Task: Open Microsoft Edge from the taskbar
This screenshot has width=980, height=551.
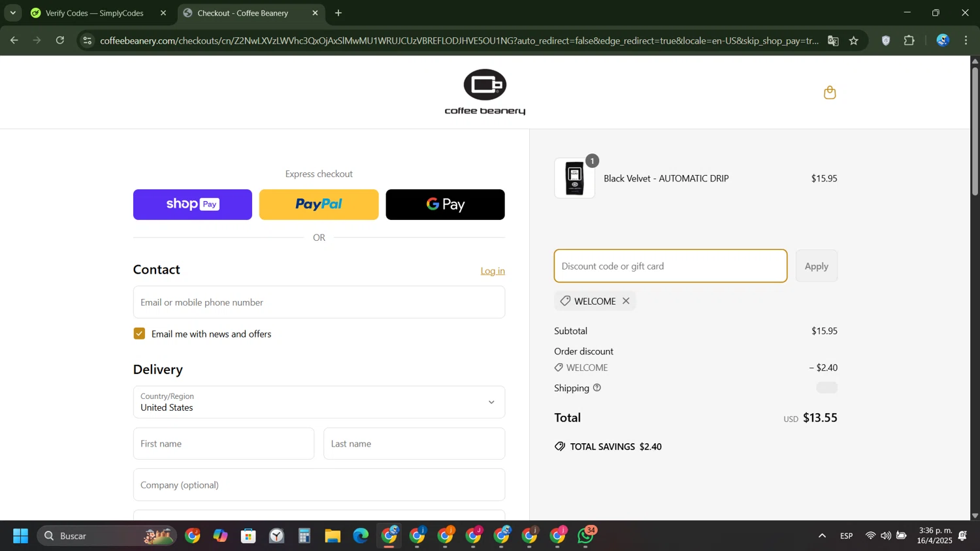Action: [x=361, y=536]
